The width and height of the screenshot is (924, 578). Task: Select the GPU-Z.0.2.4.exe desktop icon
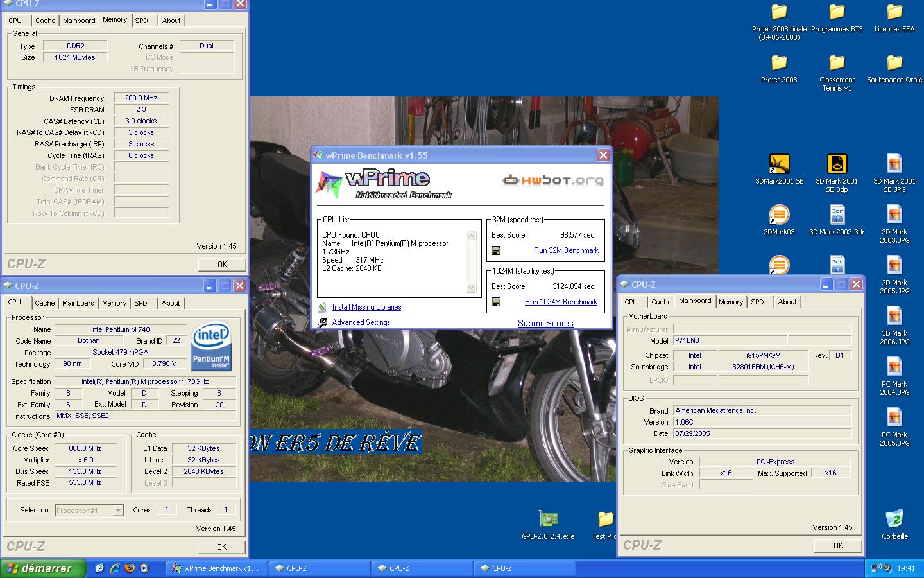click(548, 525)
